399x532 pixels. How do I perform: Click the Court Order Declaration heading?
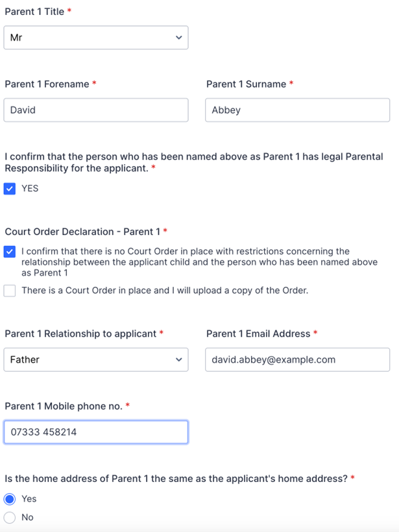[82, 232]
